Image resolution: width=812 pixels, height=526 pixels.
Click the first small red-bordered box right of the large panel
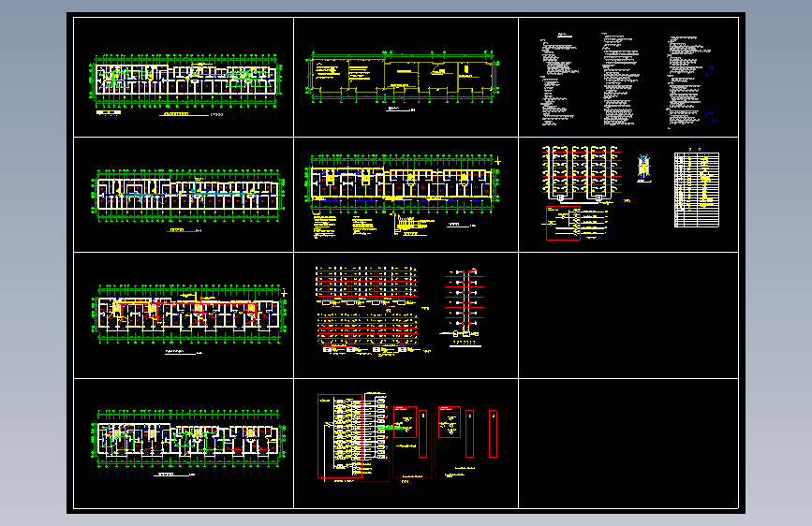405,422
